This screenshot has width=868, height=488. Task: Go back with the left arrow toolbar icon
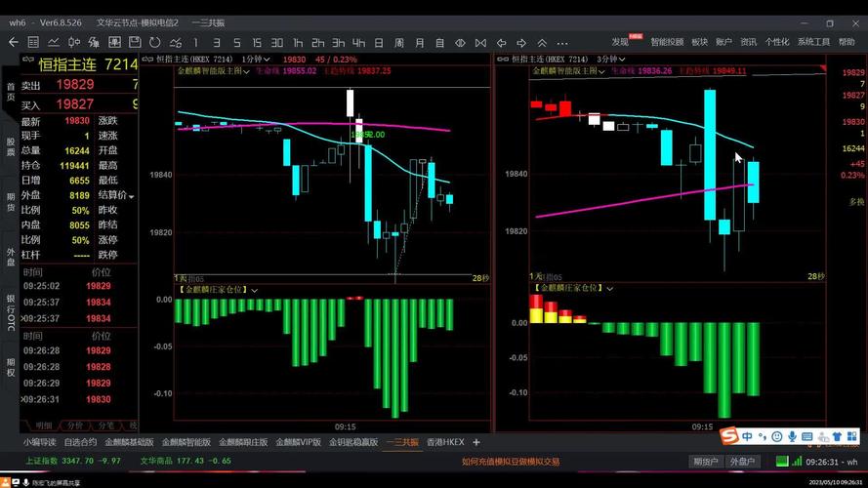coord(14,42)
